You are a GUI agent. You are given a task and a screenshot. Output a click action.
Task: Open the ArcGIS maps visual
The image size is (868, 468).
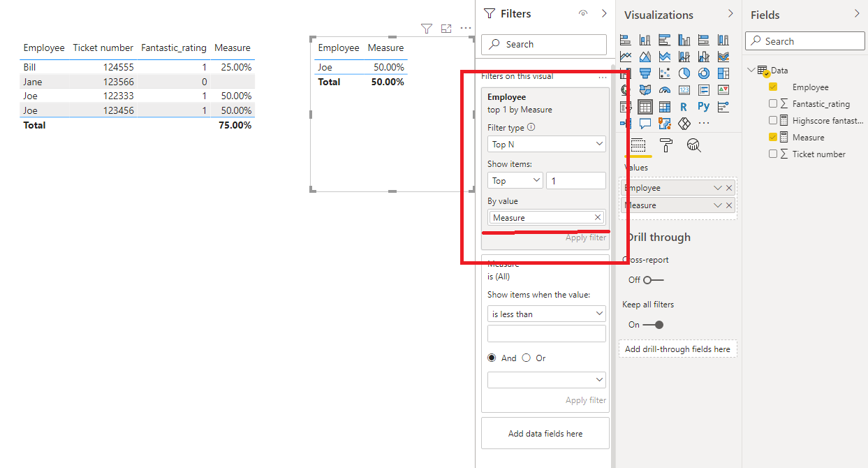click(665, 124)
